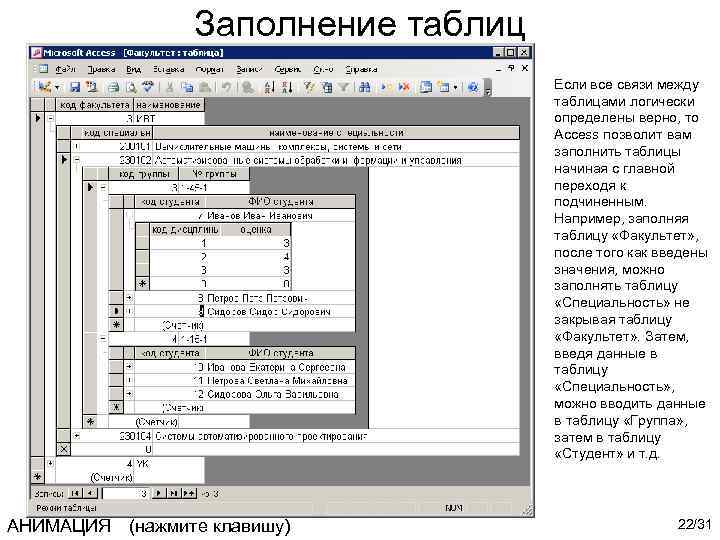Expand the Сидоров Сидор student row
Image resolution: width=720 pixels, height=540 pixels.
tap(129, 312)
